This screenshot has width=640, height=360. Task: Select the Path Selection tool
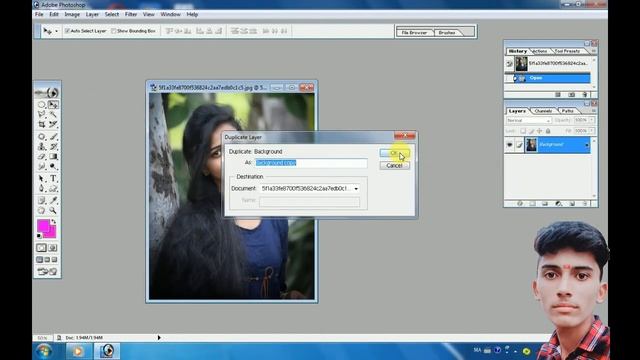[x=42, y=178]
